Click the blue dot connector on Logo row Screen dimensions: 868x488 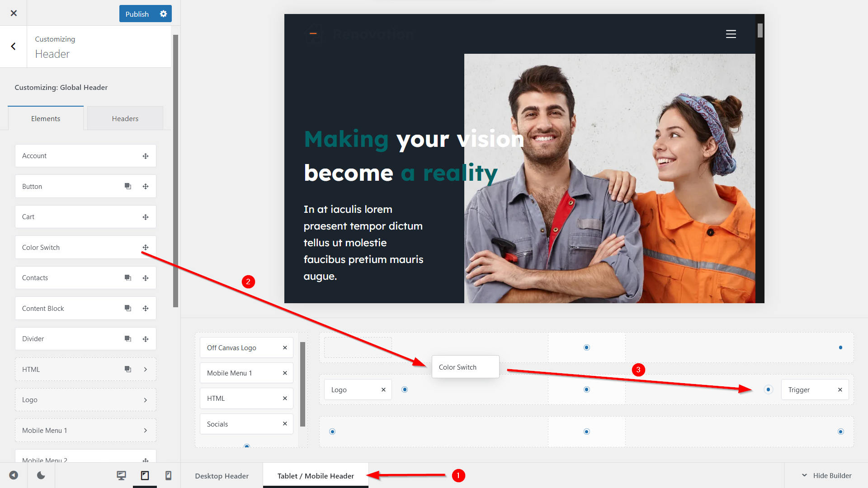[x=405, y=389]
